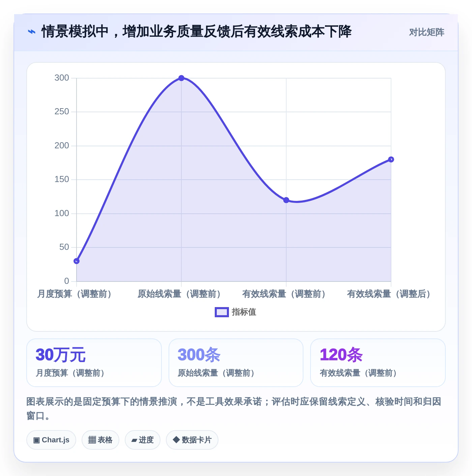This screenshot has height=476, width=472.
Task: Click the bar icon in 进度 chip
Action: (134, 440)
